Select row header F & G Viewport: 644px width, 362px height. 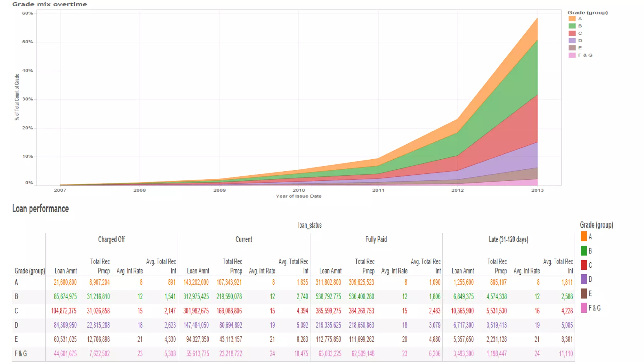(x=20, y=354)
